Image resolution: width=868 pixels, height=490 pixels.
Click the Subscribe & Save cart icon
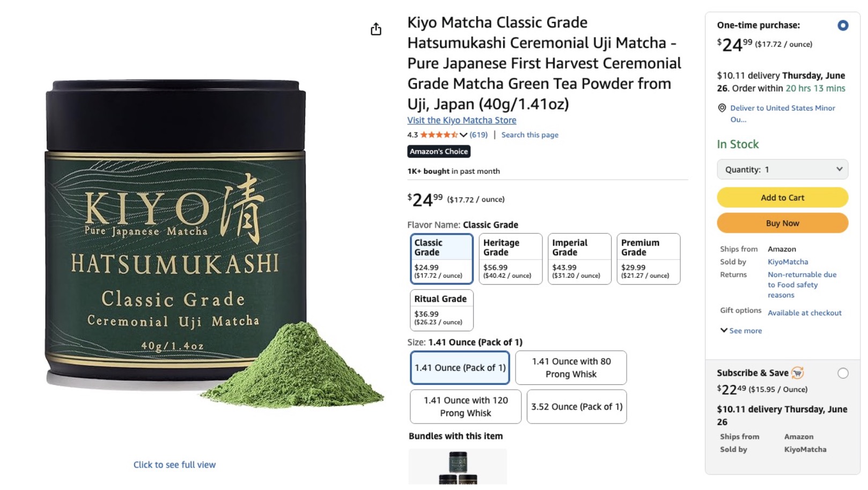pyautogui.click(x=798, y=373)
